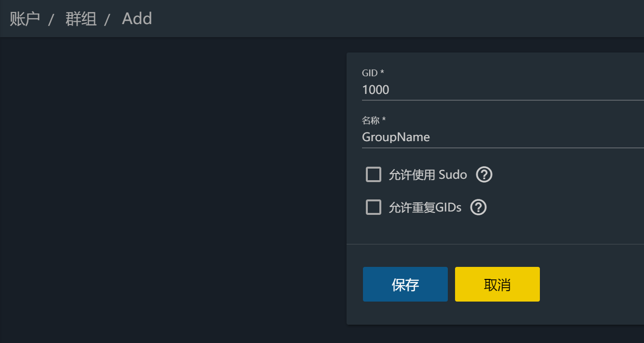Click the 允许使用 Sudo label text
This screenshot has height=343, width=644.
428,174
